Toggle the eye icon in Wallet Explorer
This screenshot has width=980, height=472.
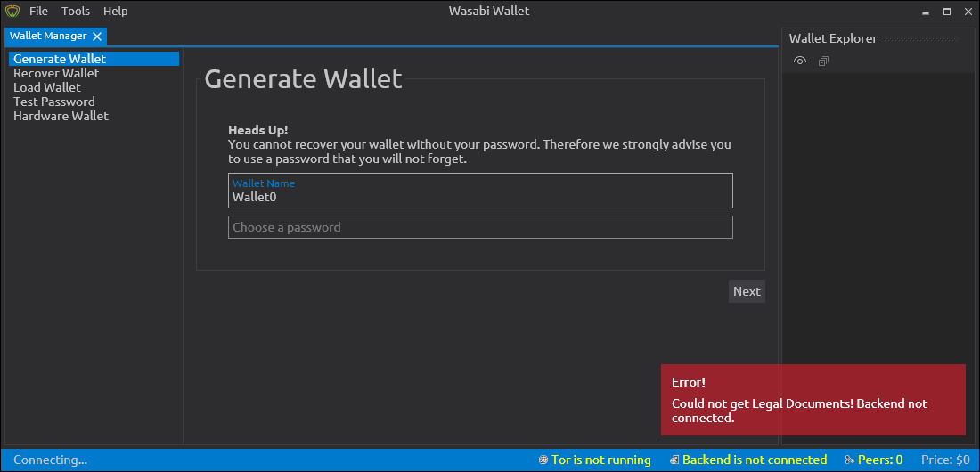(x=800, y=61)
